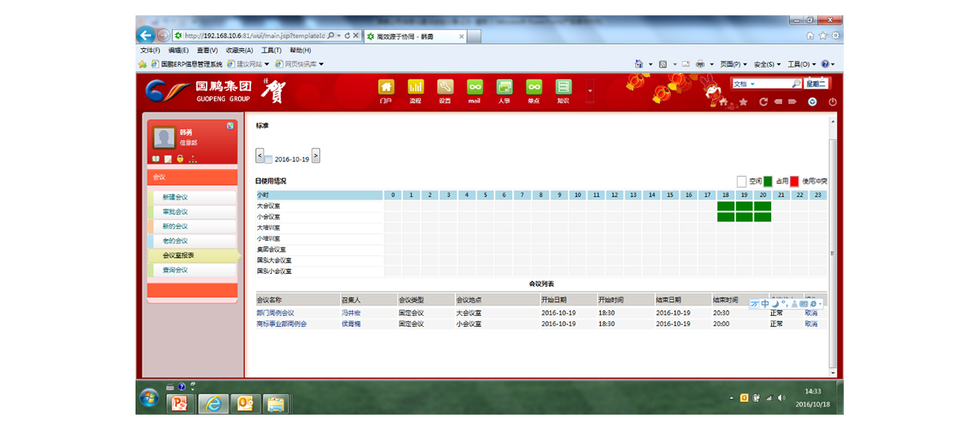This screenshot has height=430, width=980.
Task: Open the 部门周例会议 meeting link
Action: point(275,313)
